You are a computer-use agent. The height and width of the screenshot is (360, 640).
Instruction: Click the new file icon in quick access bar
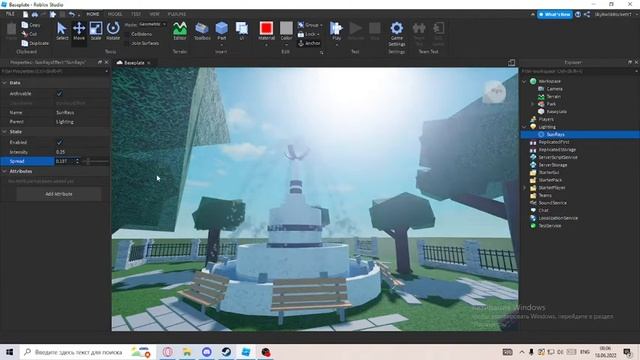[x=25, y=14]
